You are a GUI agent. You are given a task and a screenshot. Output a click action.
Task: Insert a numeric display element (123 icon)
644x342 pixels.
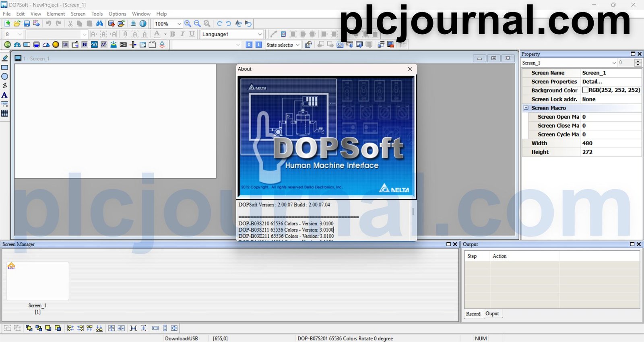click(x=65, y=45)
